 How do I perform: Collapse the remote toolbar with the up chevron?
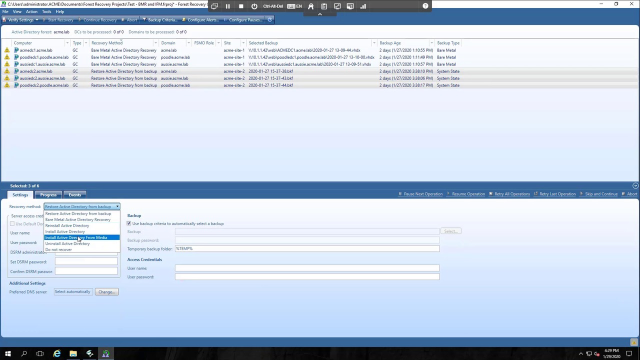pyautogui.click(x=320, y=14)
